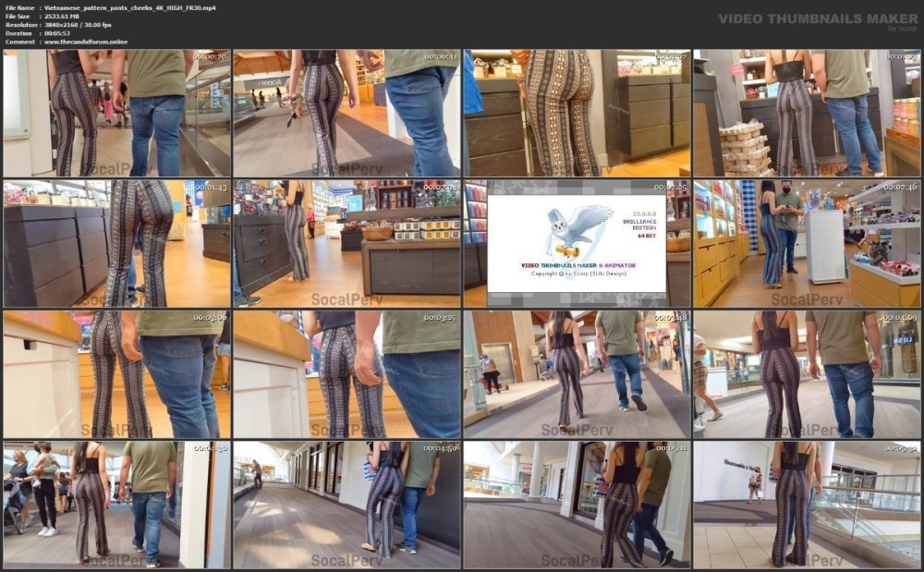
Task: Click the 'Resolution' label in header
Action: point(20,25)
